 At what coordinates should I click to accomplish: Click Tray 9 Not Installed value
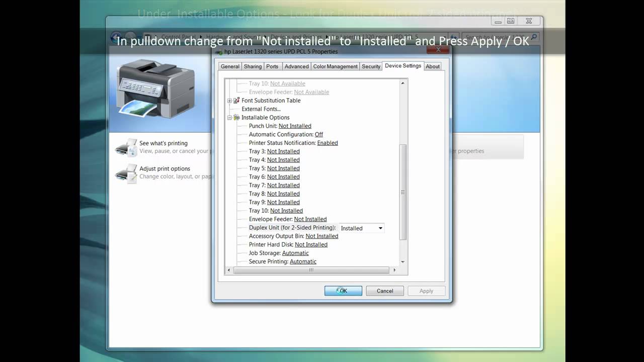coord(283,203)
